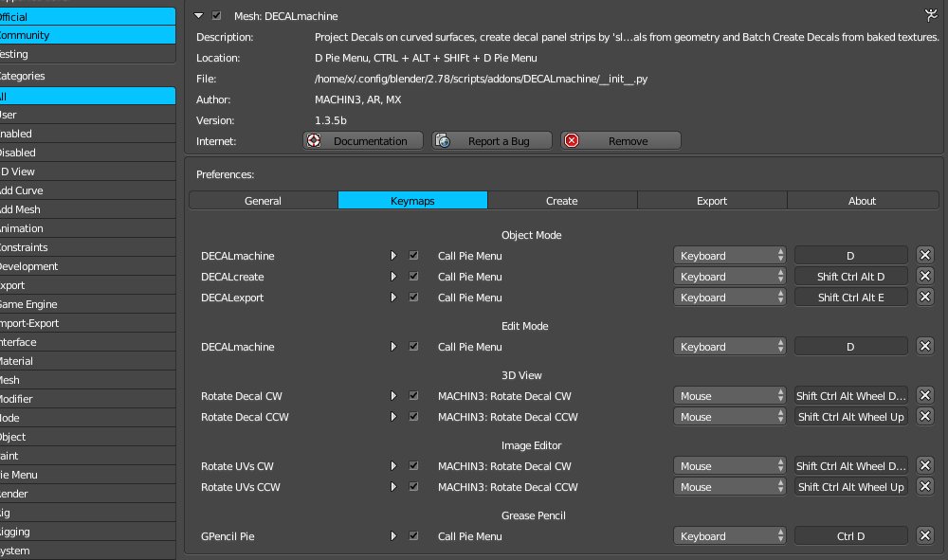
Task: Open the Mouse type dropdown for Rotate UVs CCW
Action: pyautogui.click(x=730, y=486)
